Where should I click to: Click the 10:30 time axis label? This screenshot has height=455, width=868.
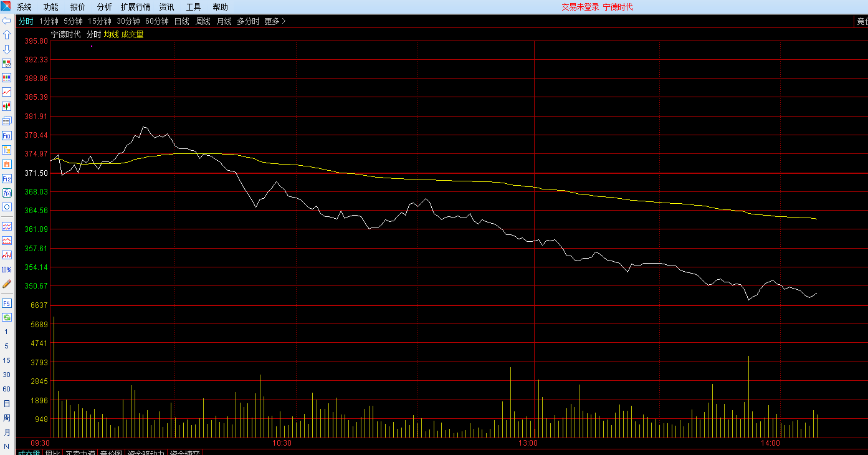pos(282,443)
